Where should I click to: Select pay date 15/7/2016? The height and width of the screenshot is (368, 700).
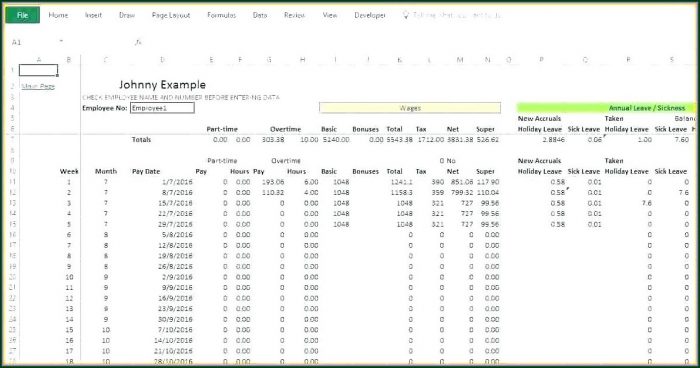point(175,203)
